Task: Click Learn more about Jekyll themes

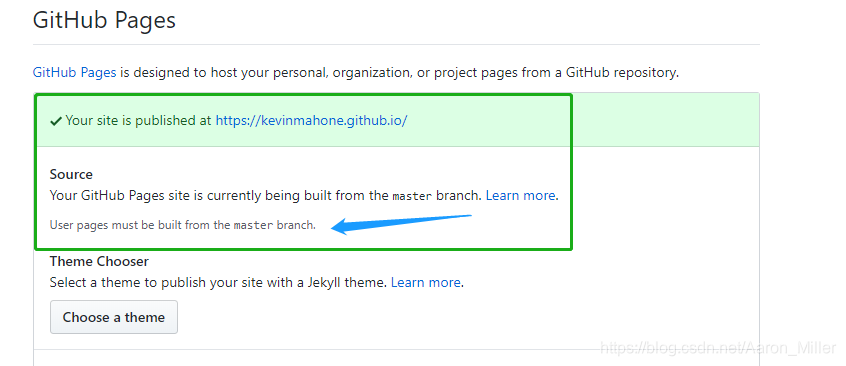Action: pos(425,282)
